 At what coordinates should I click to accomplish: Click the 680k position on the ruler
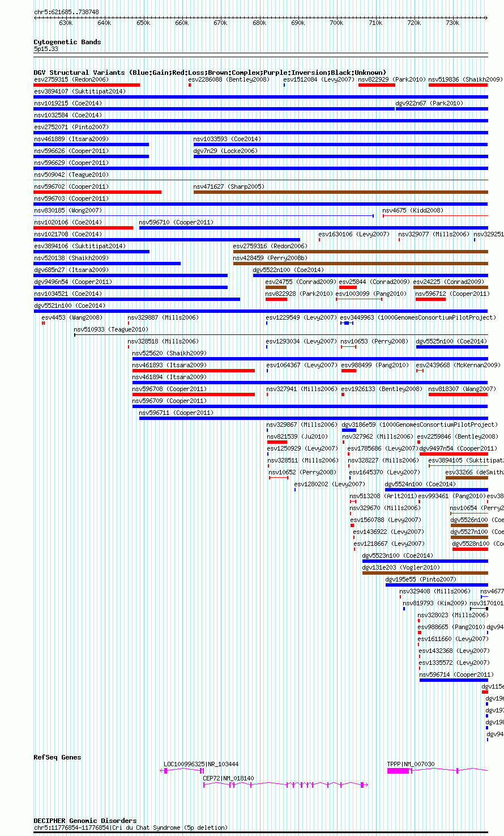259,23
